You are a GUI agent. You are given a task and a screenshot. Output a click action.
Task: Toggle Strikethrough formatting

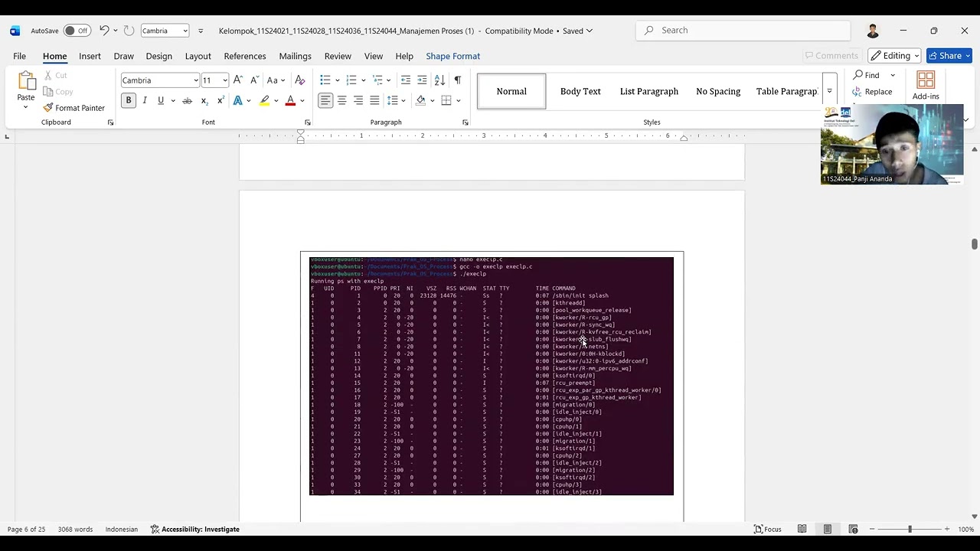point(187,100)
